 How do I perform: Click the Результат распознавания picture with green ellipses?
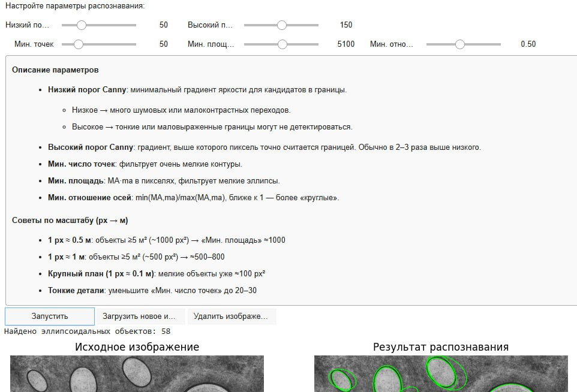[x=440, y=373]
